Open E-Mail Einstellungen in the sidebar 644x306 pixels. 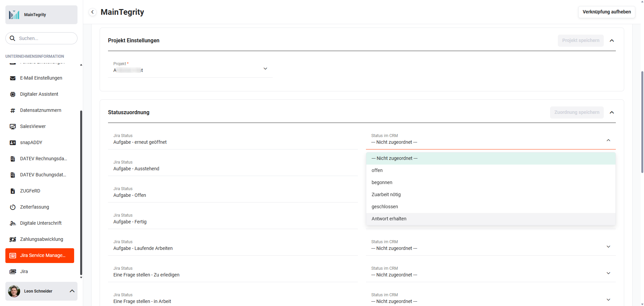pyautogui.click(x=40, y=78)
